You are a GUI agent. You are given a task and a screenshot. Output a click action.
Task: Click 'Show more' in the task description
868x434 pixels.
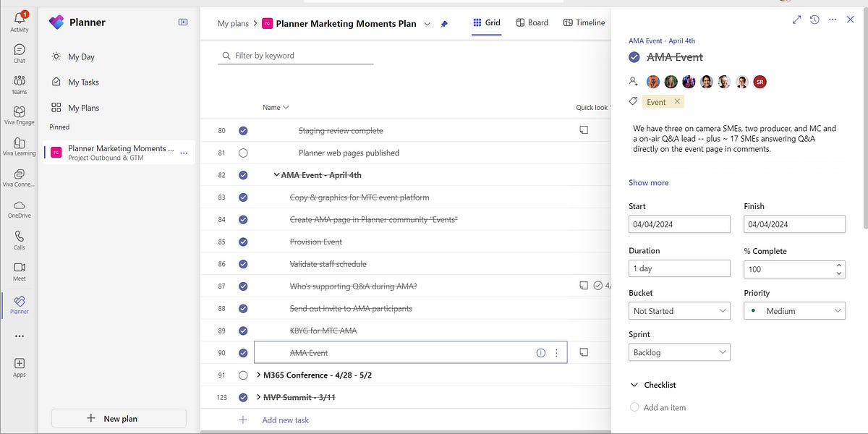(x=647, y=182)
